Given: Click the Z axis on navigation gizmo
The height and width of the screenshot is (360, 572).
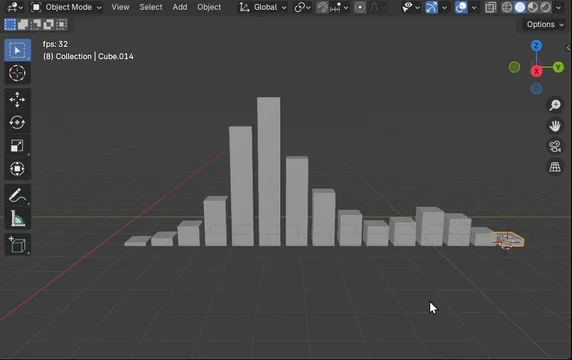Looking at the screenshot, I should click(x=536, y=46).
